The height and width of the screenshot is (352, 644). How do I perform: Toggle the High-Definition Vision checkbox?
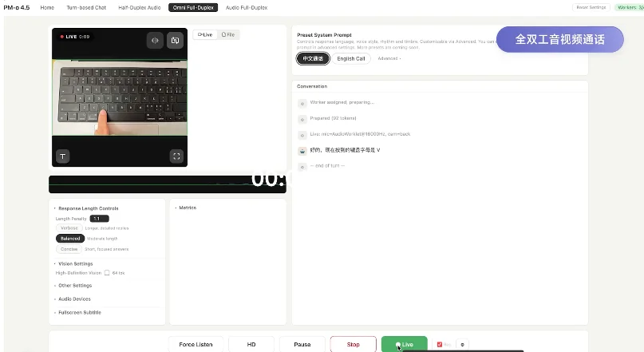[107, 273]
